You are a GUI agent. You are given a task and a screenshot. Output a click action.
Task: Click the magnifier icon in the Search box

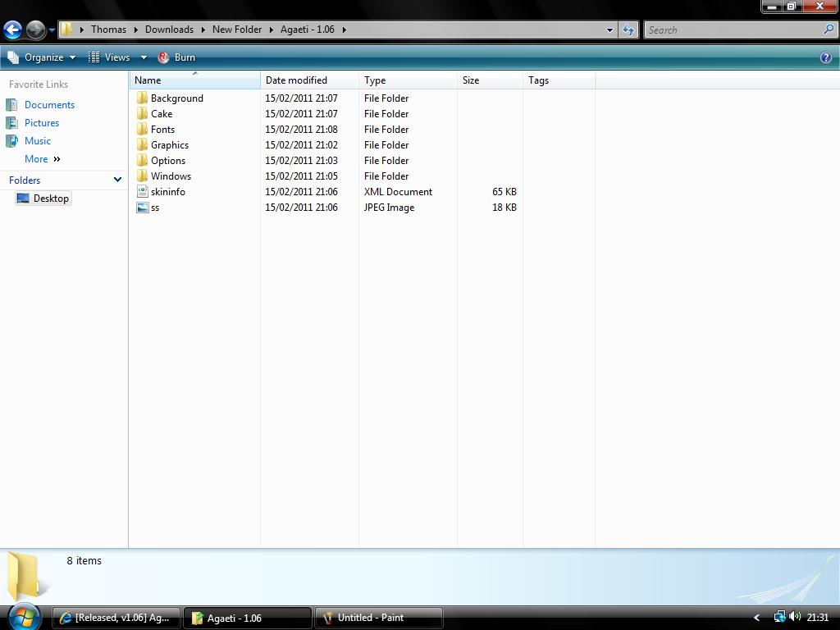[829, 30]
